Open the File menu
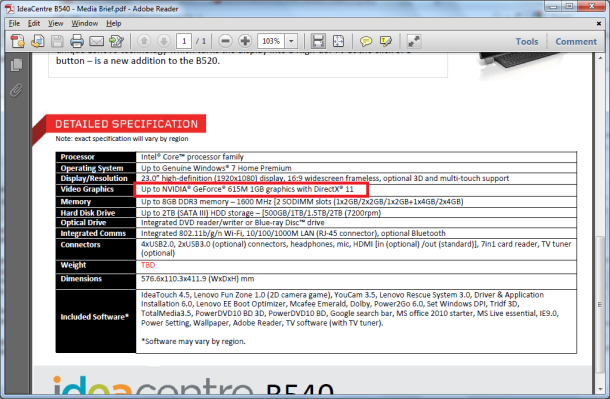 pos(14,23)
